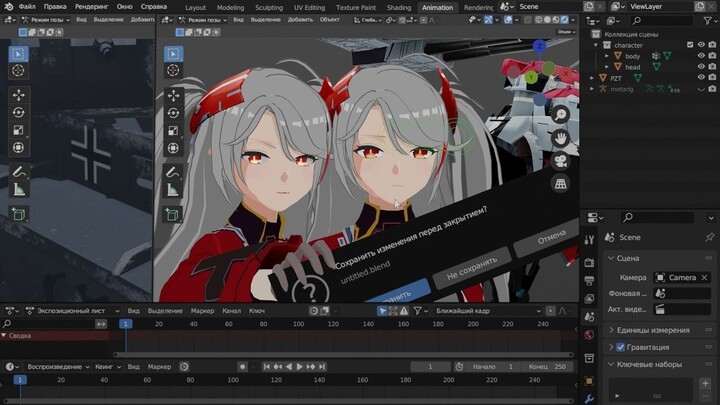The image size is (720, 405).
Task: Hide the character collection with eye icon
Action: click(x=701, y=45)
